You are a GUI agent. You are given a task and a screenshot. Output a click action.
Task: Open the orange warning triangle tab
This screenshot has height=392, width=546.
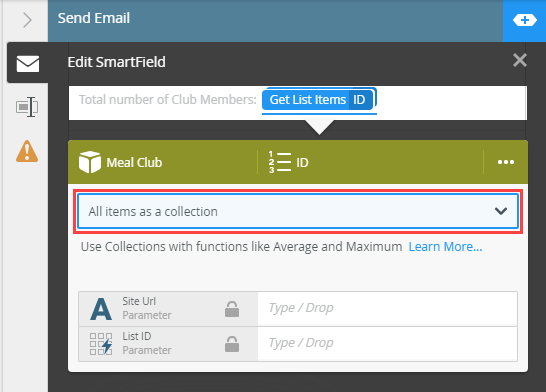[27, 151]
